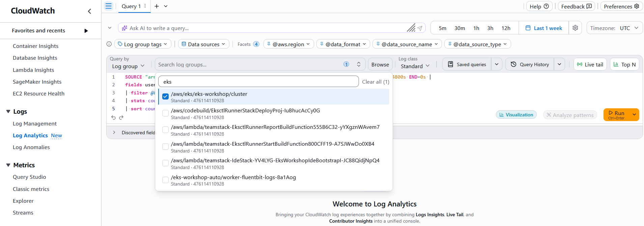The width and height of the screenshot is (644, 226).
Task: Open the new tab type dropdown arrow
Action: pos(166,6)
